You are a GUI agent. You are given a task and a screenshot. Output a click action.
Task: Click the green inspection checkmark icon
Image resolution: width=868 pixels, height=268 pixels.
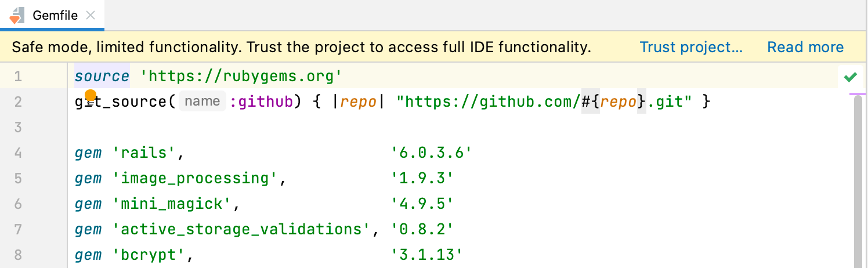click(x=851, y=77)
